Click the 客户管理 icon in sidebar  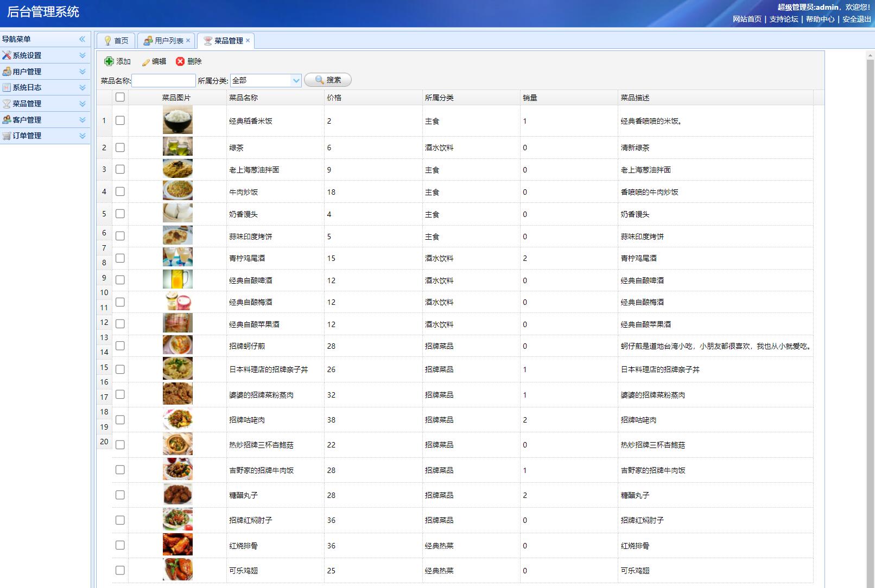tap(7, 119)
